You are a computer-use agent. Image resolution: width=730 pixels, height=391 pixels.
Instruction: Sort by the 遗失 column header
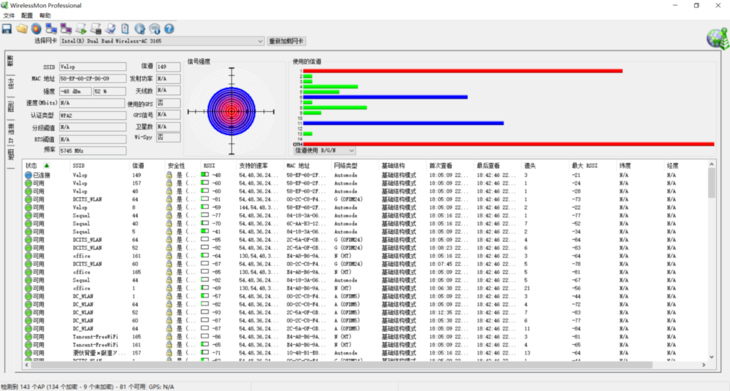coord(546,165)
